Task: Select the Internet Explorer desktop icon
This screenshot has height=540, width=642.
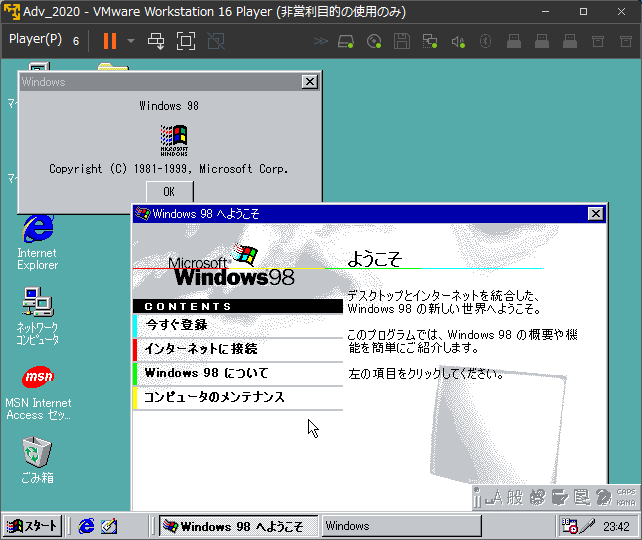Action: coord(37,242)
